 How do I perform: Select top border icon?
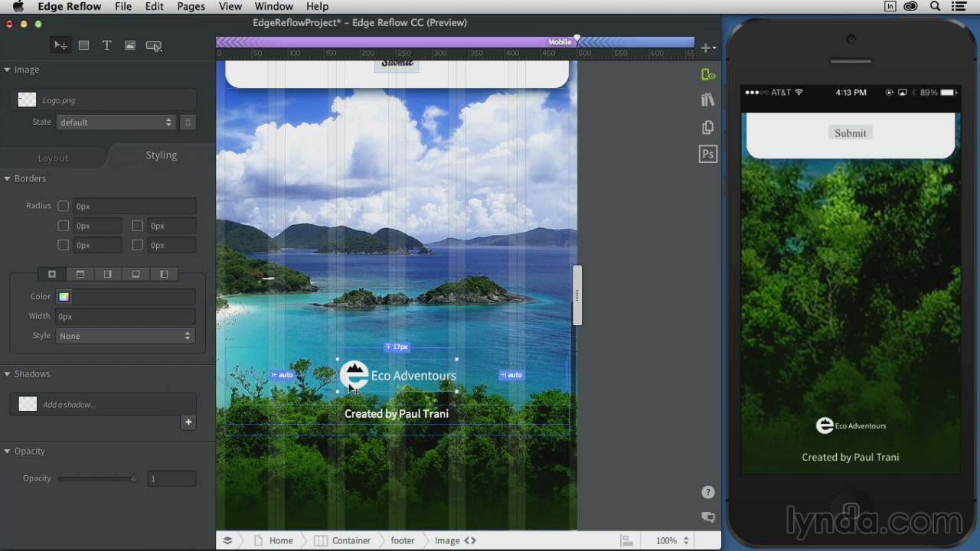click(80, 274)
